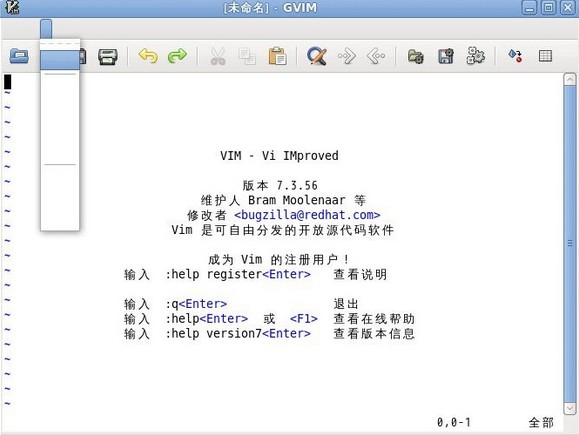This screenshot has height=435, width=579.
Task: Click the table grid toolbar icon
Action: click(545, 56)
